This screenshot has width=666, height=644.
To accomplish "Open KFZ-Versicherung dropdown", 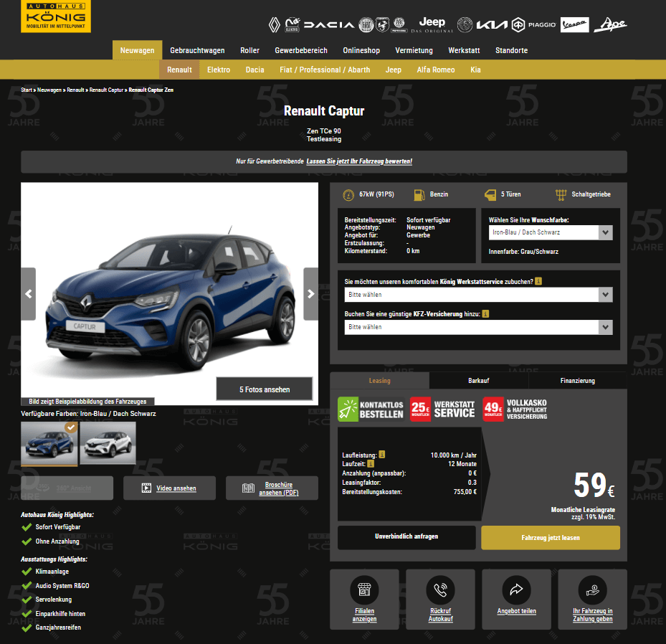I will [x=478, y=327].
